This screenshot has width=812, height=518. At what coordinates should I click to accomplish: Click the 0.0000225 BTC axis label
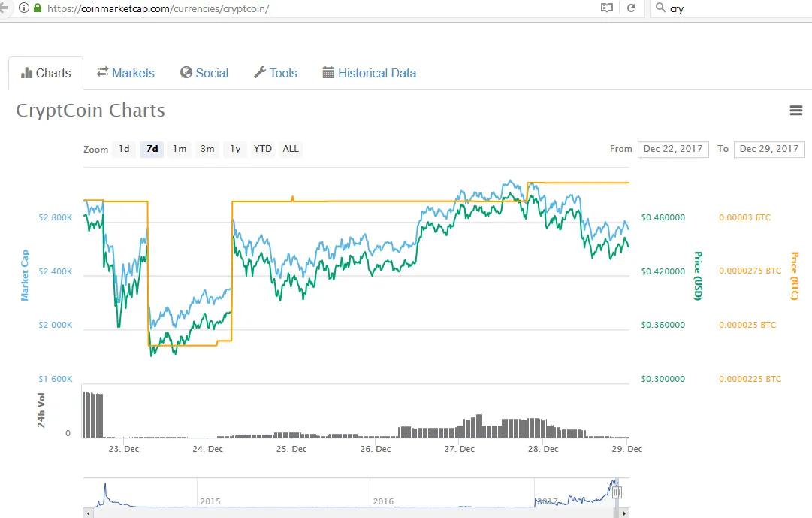750,379
